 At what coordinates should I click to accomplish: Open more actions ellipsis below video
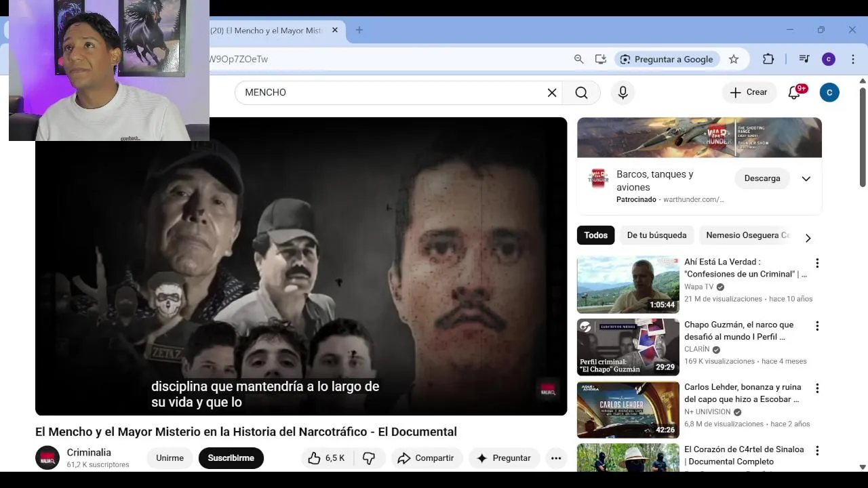[556, 458]
